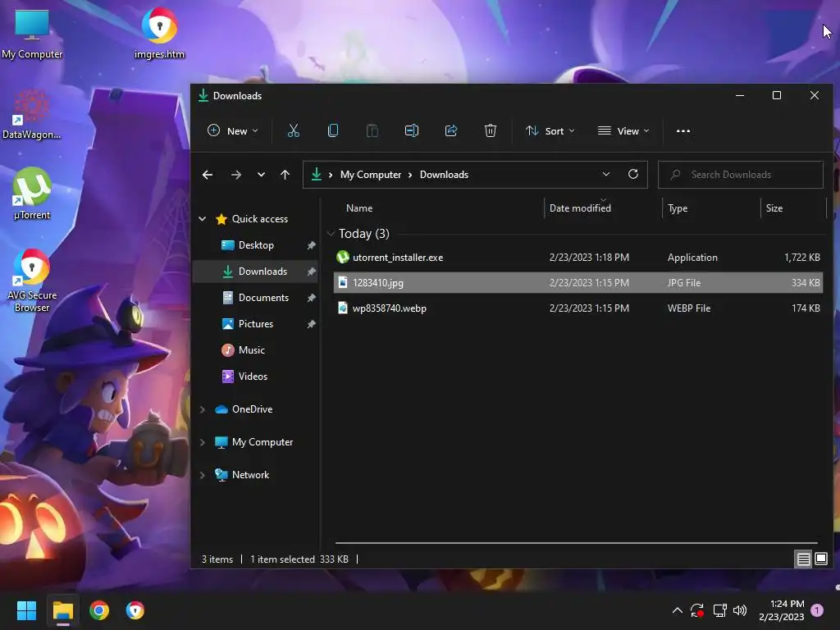Open File Explorer in the taskbar
Viewport: 840px width, 630px height.
pyautogui.click(x=62, y=610)
